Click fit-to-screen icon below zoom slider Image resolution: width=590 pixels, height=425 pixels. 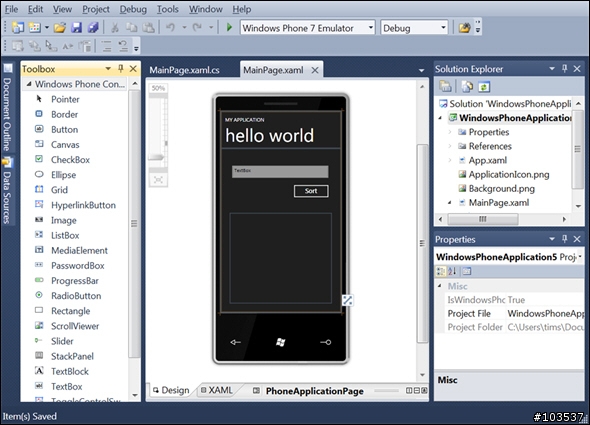point(158,180)
